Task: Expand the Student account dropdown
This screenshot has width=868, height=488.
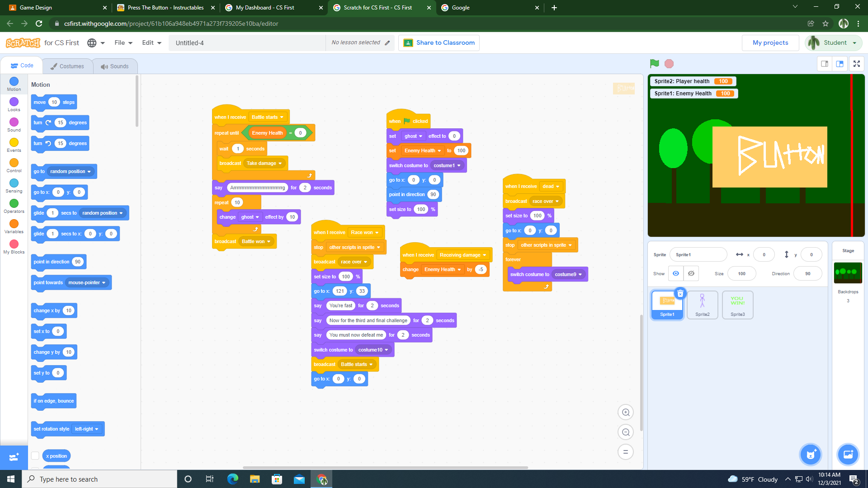Action: [833, 42]
